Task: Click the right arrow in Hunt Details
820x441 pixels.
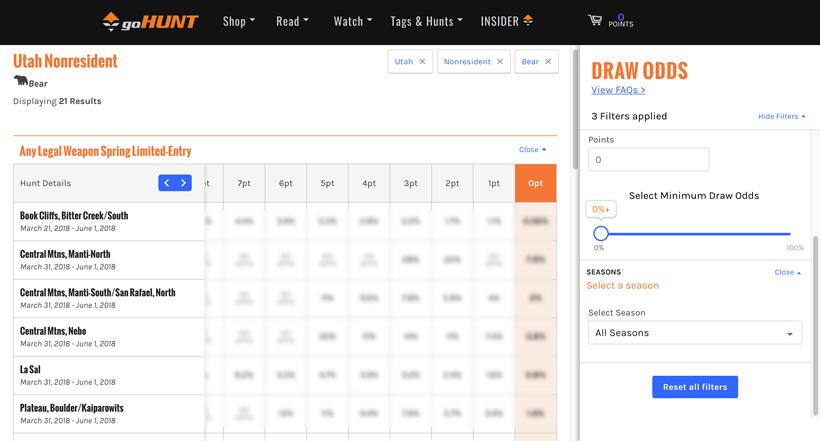Action: click(x=183, y=183)
